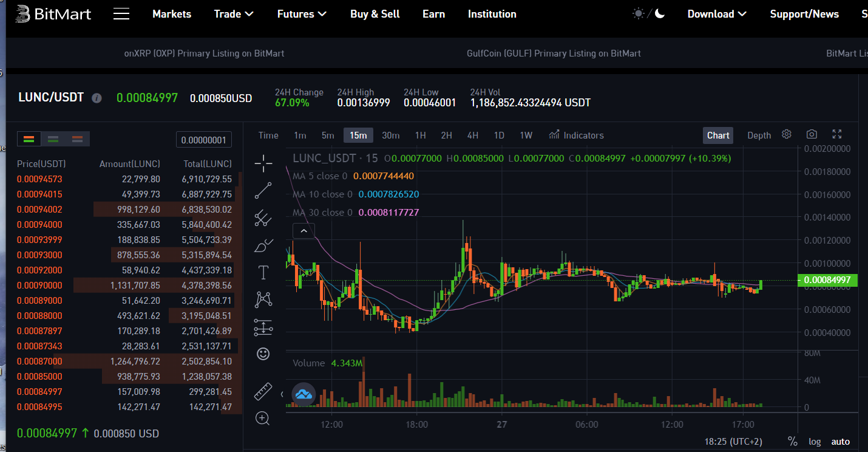Select the zoom in tool
Image resolution: width=868 pixels, height=452 pixels.
click(x=263, y=418)
